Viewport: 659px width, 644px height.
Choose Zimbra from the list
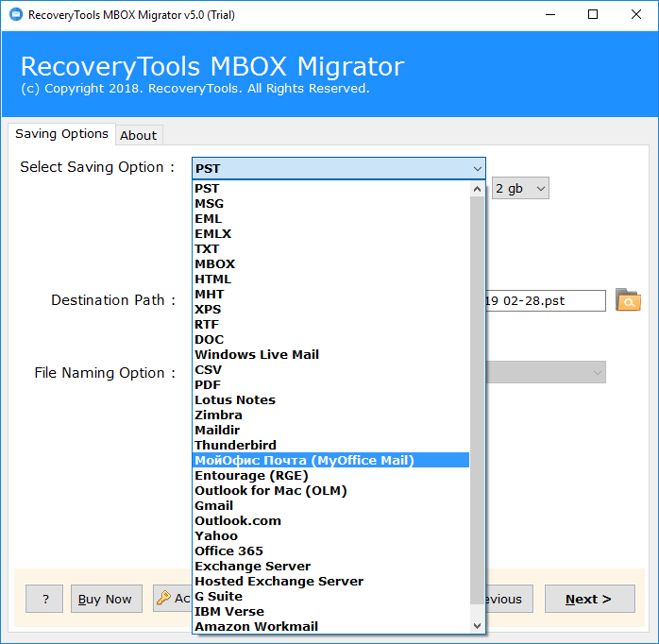331,415
